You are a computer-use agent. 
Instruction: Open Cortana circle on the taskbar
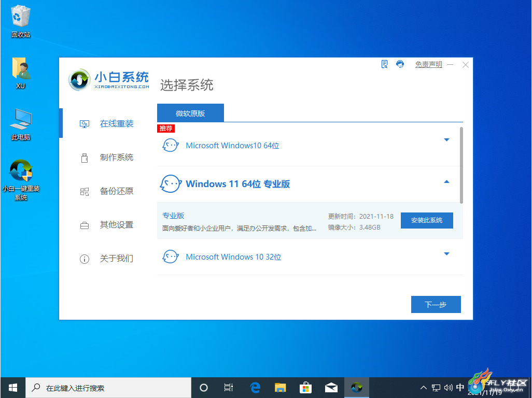pos(204,388)
